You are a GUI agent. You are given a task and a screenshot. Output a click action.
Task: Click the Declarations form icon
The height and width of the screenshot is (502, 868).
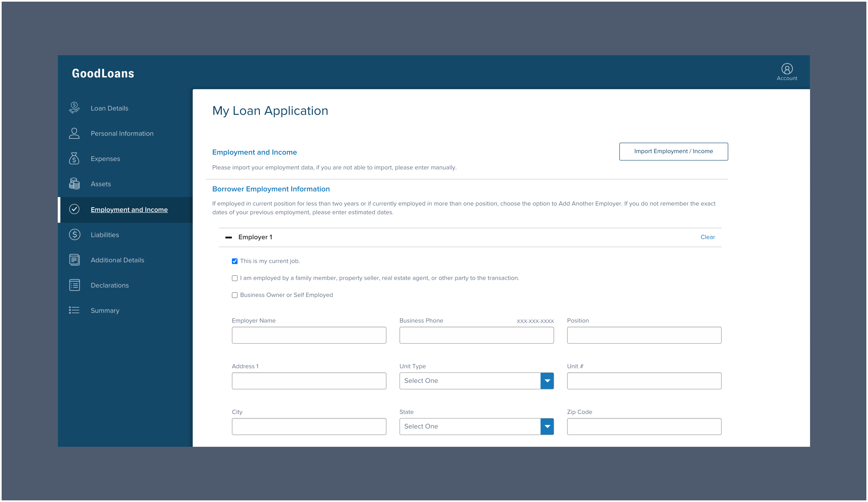pos(74,285)
